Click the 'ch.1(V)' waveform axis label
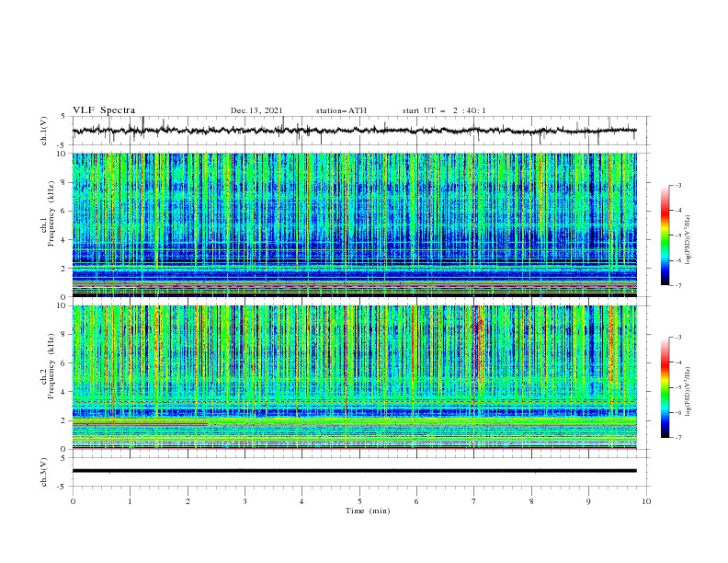Image resolution: width=728 pixels, height=563 pixels. tap(44, 131)
